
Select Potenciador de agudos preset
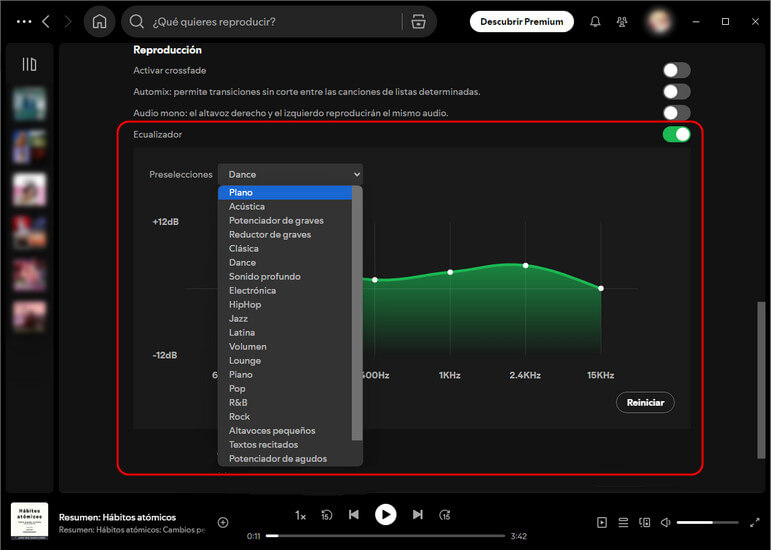click(x=285, y=459)
